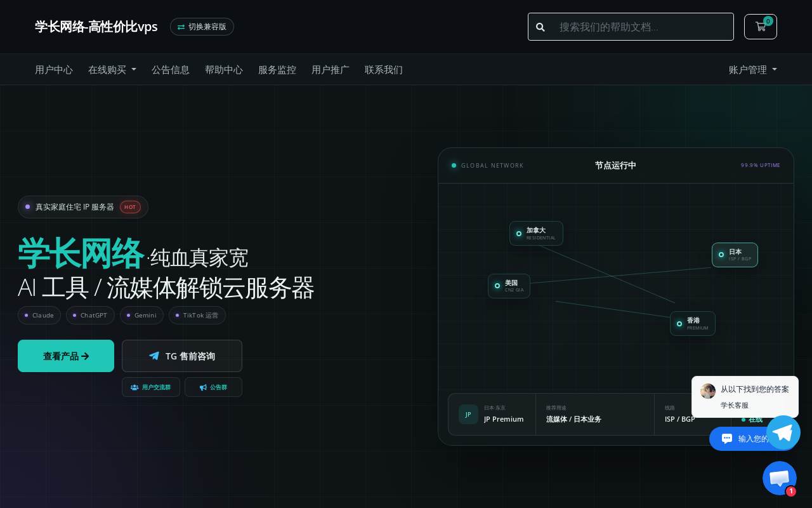Go to 联系我们 contact page
The width and height of the screenshot is (812, 508).
(x=384, y=70)
